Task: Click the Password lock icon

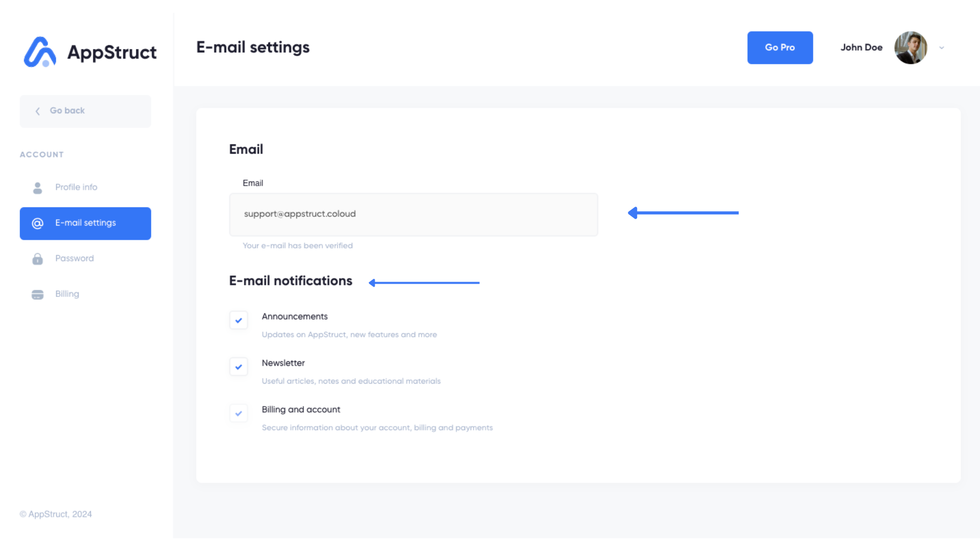Action: click(37, 259)
